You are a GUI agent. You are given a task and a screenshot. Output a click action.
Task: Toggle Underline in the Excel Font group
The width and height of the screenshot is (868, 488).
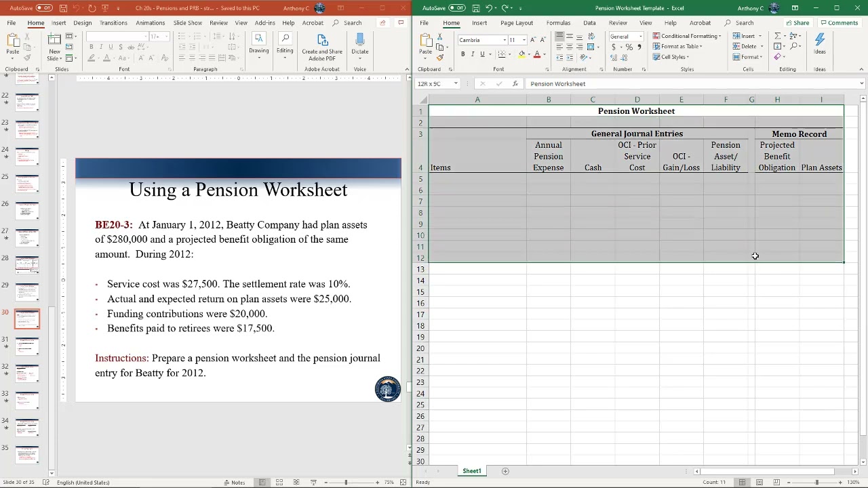pos(482,54)
